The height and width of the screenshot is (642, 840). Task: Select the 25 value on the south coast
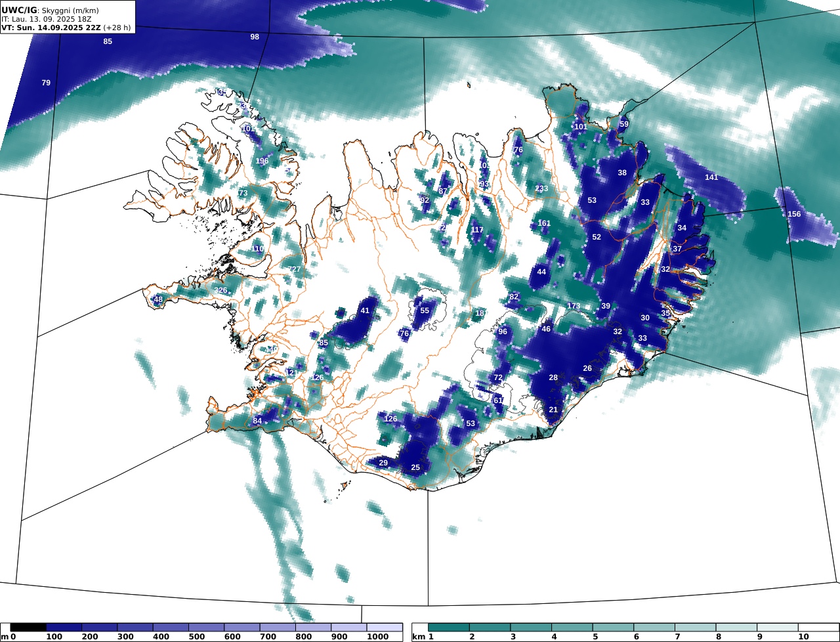[x=415, y=467]
